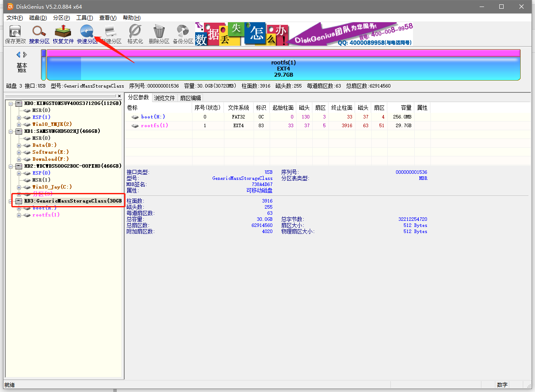Select MSR(0) under HD1 in tree
The width and height of the screenshot is (535, 392).
(41, 138)
